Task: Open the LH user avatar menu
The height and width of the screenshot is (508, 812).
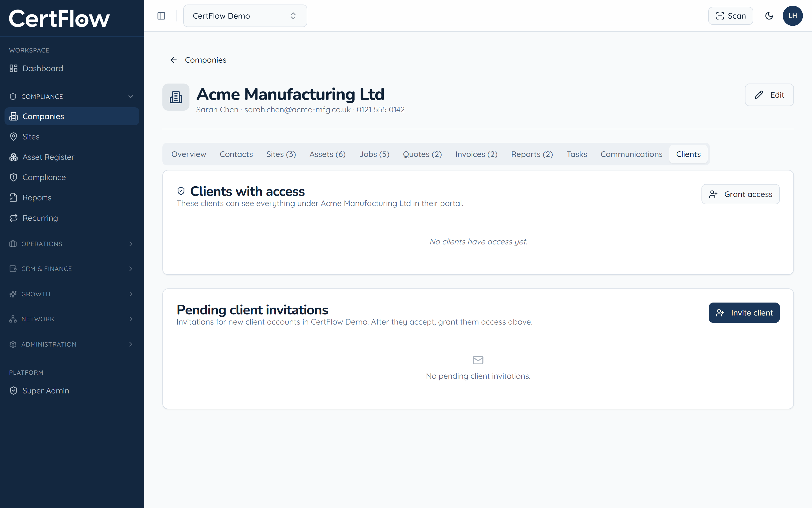Action: 793,16
